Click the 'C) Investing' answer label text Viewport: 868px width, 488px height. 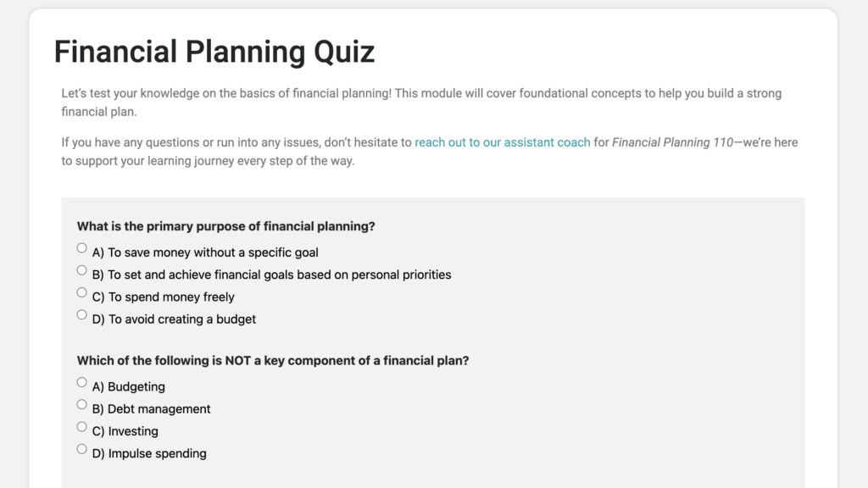pyautogui.click(x=125, y=431)
